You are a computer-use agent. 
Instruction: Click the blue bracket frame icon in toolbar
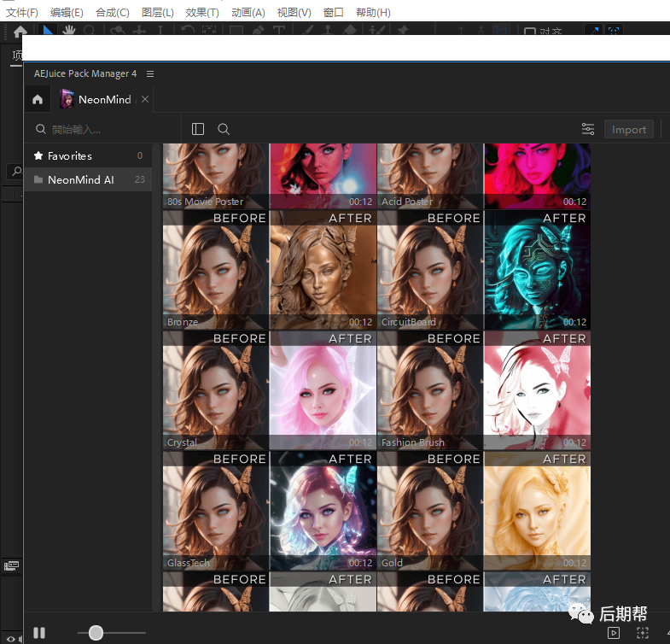click(614, 30)
